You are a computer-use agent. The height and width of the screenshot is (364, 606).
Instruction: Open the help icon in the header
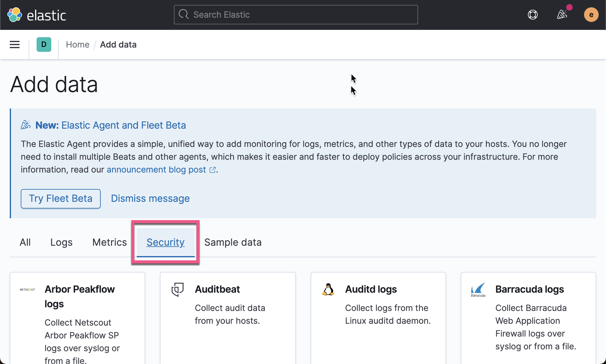click(532, 14)
